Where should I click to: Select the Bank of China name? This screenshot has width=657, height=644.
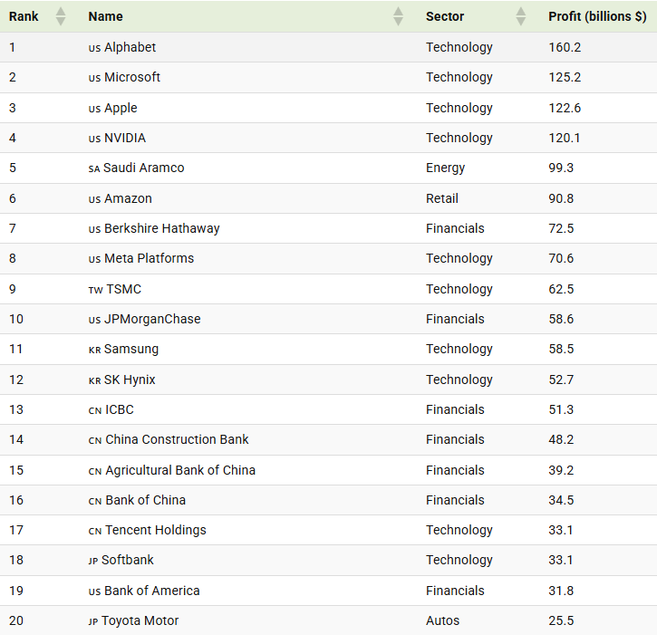coord(145,500)
